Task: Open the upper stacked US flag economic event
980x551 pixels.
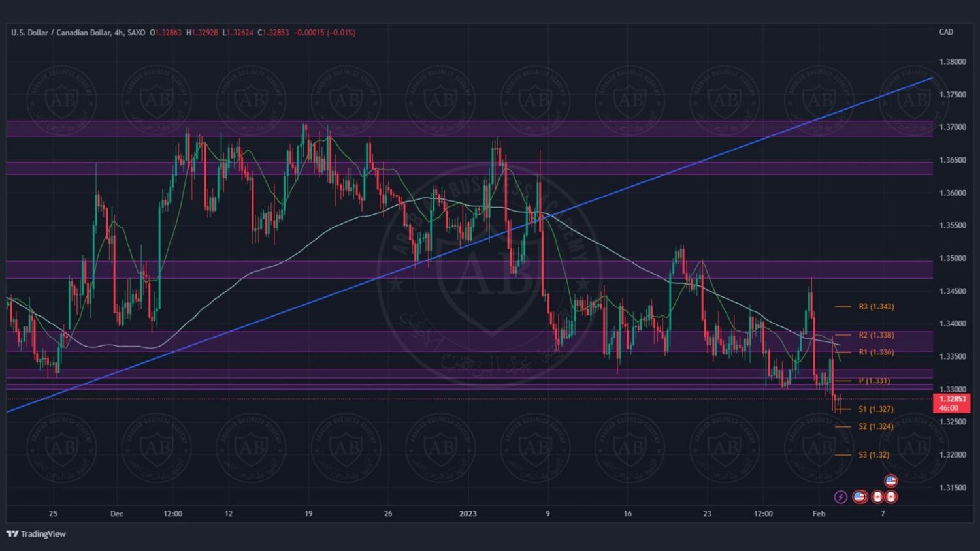Action: tap(890, 481)
